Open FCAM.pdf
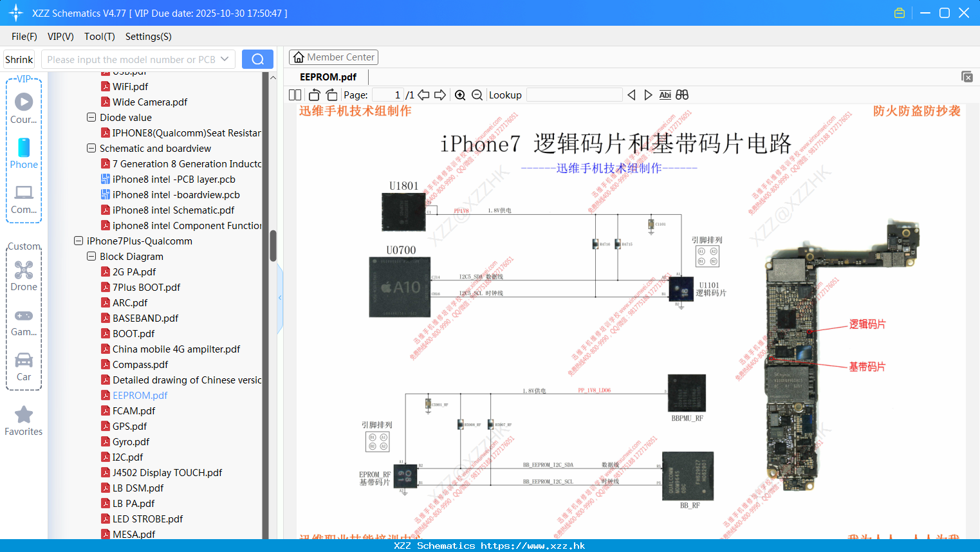This screenshot has height=552, width=980. pyautogui.click(x=134, y=410)
